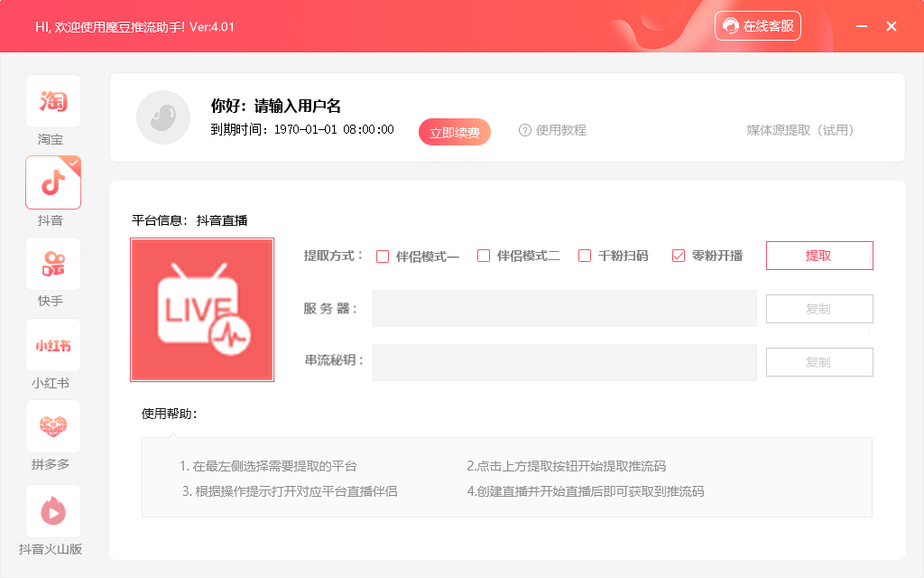Open the Xiaohongshu platform panel
Image resolution: width=924 pixels, height=578 pixels.
[52, 345]
